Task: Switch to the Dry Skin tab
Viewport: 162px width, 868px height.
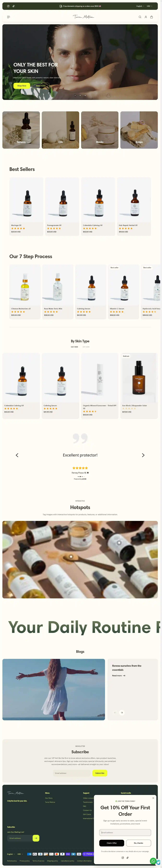Action: click(x=86, y=347)
